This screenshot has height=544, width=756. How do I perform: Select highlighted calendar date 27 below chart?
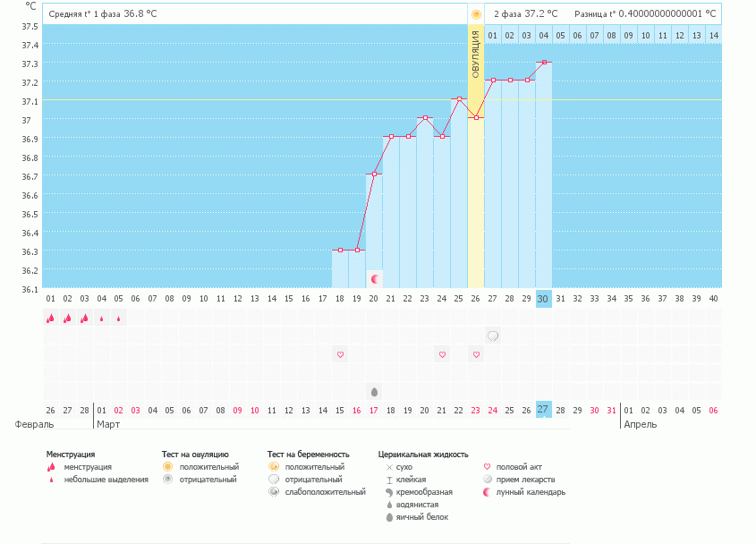(543, 409)
